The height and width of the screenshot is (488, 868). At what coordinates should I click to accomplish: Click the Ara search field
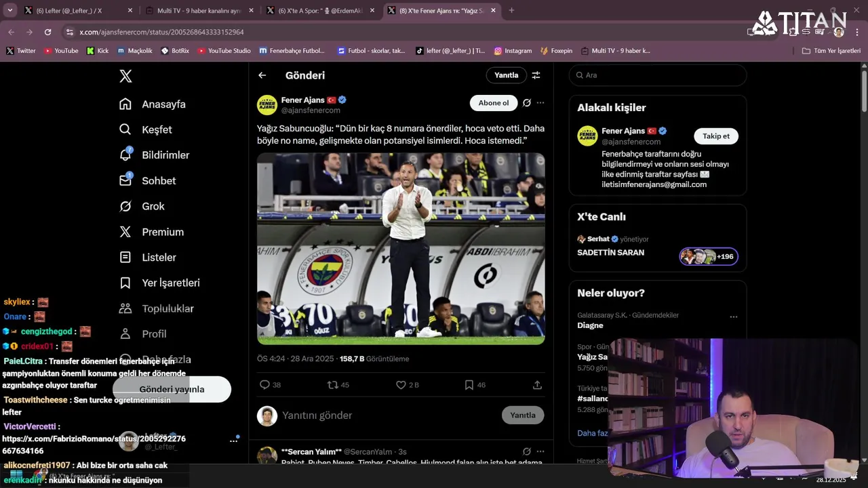(x=658, y=75)
